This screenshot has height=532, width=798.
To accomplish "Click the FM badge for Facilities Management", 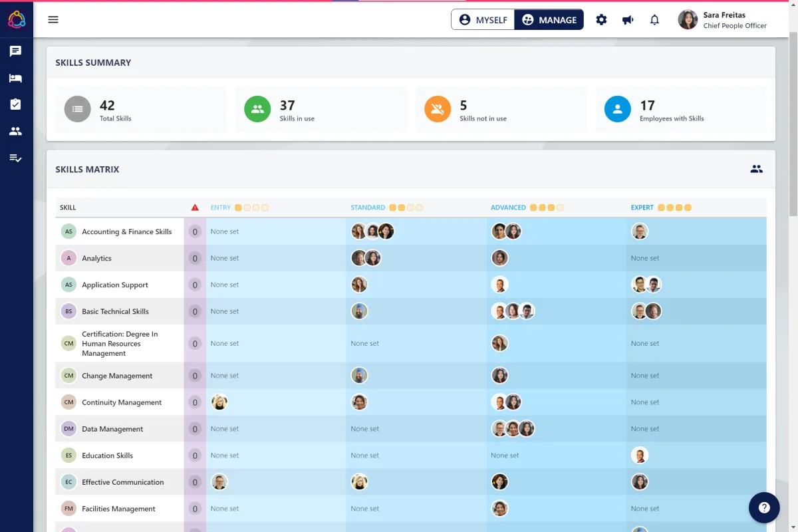I will coord(68,509).
